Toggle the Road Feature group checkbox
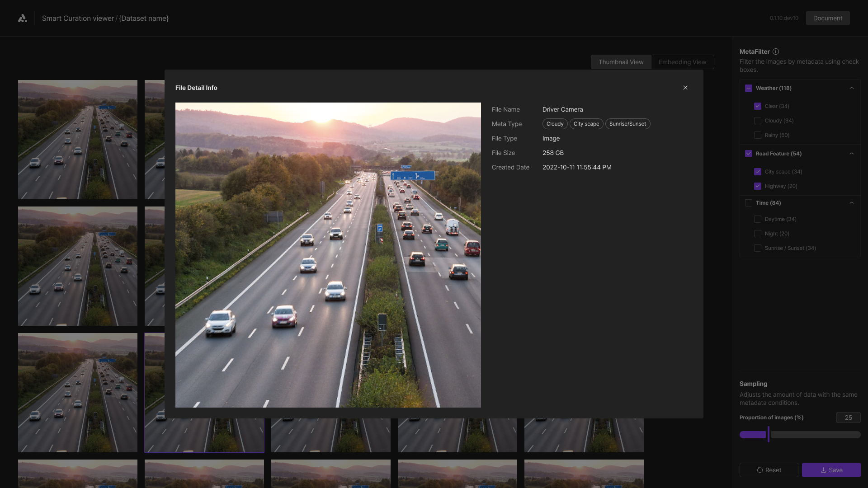The height and width of the screenshot is (488, 868). [749, 154]
